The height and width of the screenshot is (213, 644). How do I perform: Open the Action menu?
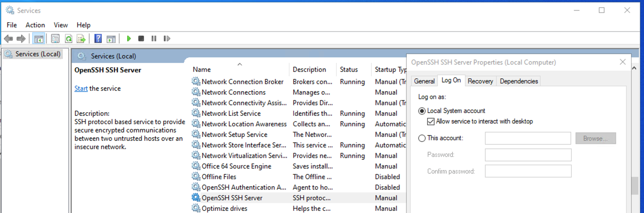[x=36, y=25]
